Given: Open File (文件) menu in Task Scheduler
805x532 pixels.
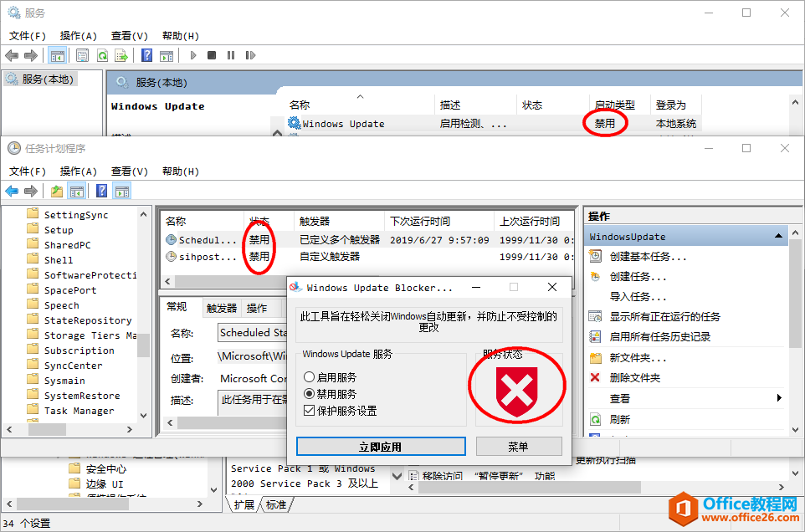Looking at the screenshot, I should click(28, 171).
